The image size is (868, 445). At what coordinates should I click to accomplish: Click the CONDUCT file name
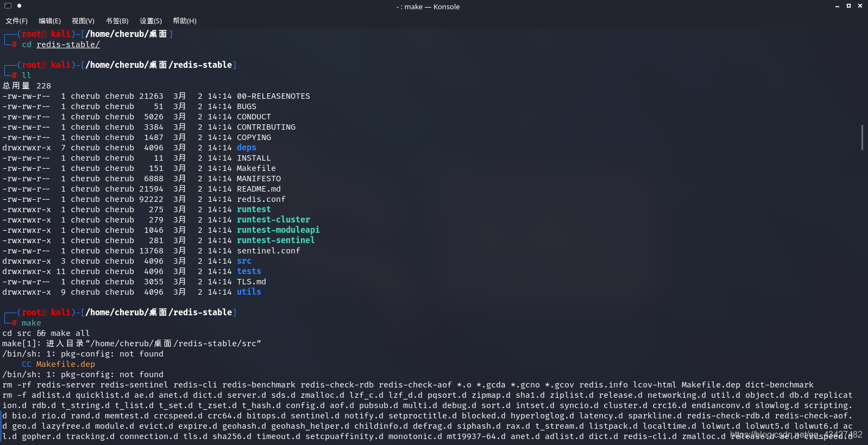pos(254,117)
